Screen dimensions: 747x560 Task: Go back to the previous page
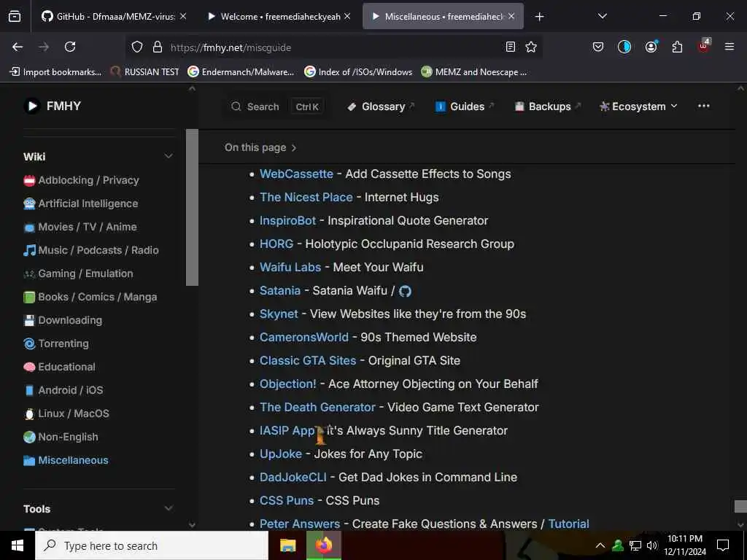click(x=18, y=47)
